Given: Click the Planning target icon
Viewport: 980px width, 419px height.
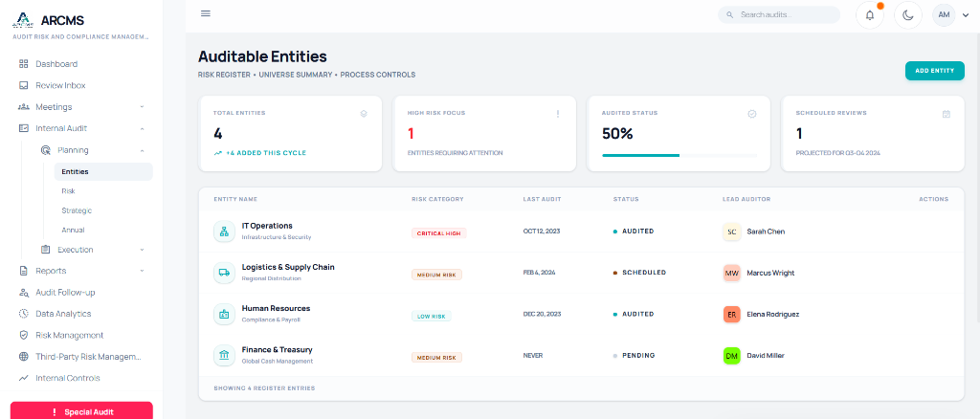Looking at the screenshot, I should (45, 150).
